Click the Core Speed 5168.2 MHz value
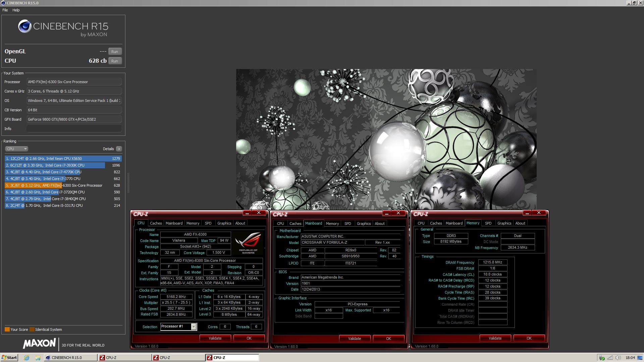 coord(176,297)
